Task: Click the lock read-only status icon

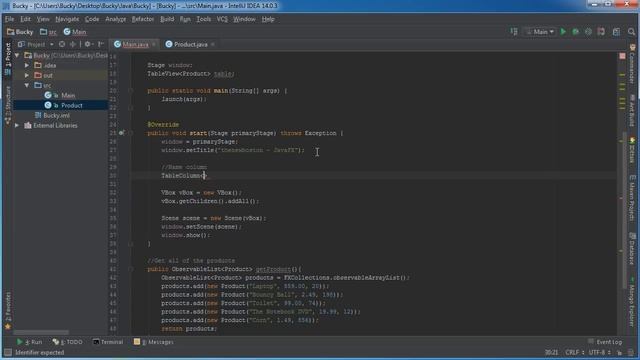Action: click(620, 352)
